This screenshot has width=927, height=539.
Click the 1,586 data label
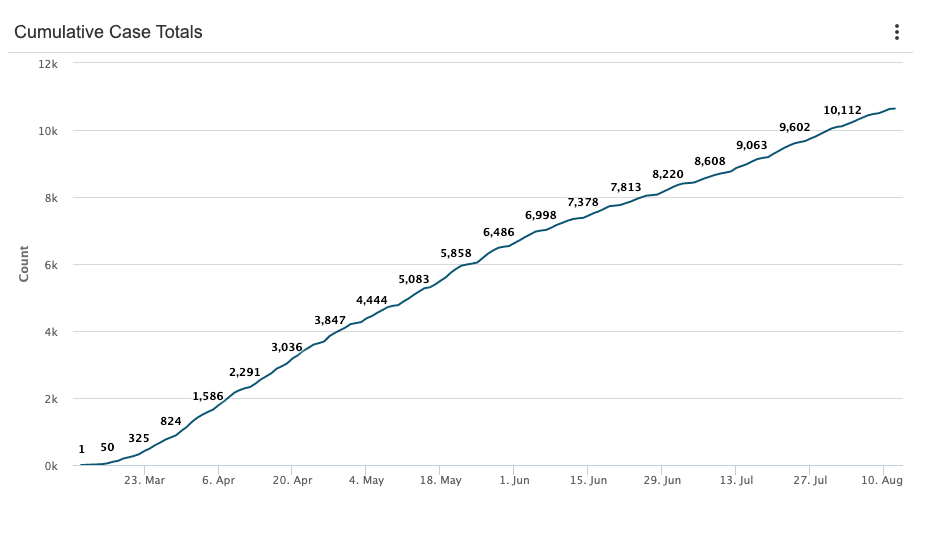[208, 396]
